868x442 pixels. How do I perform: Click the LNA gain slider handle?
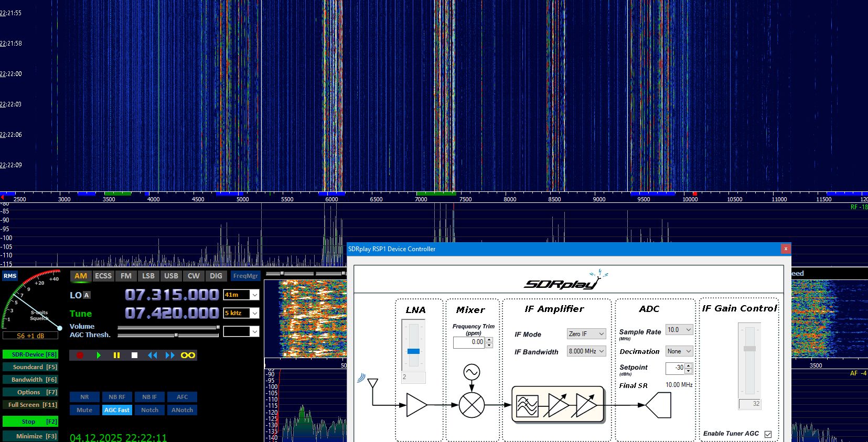point(413,351)
